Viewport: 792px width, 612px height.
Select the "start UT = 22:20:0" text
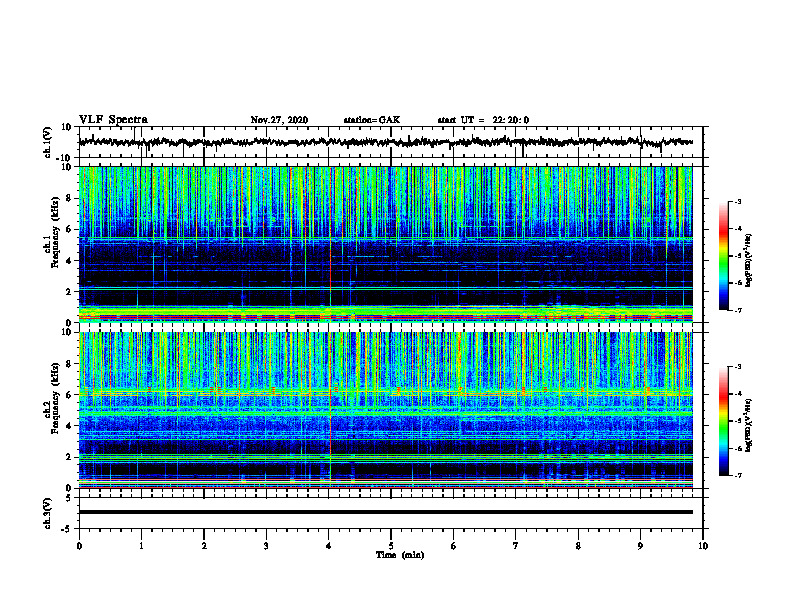coord(483,120)
